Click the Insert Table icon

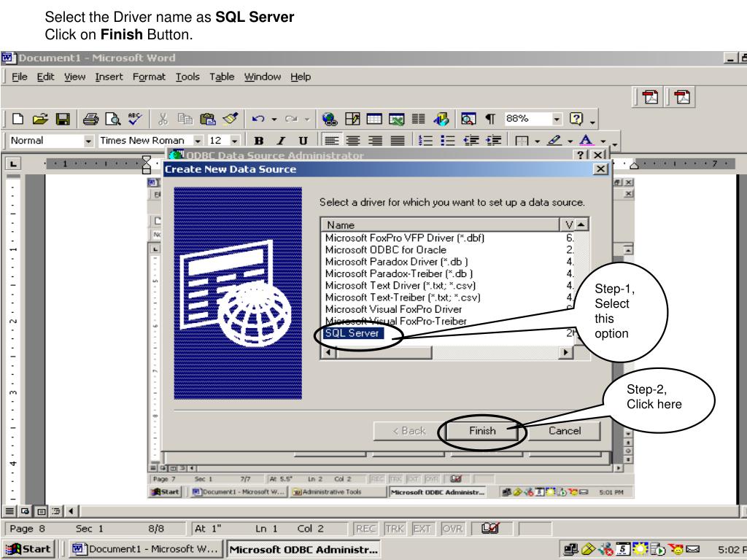click(x=374, y=119)
